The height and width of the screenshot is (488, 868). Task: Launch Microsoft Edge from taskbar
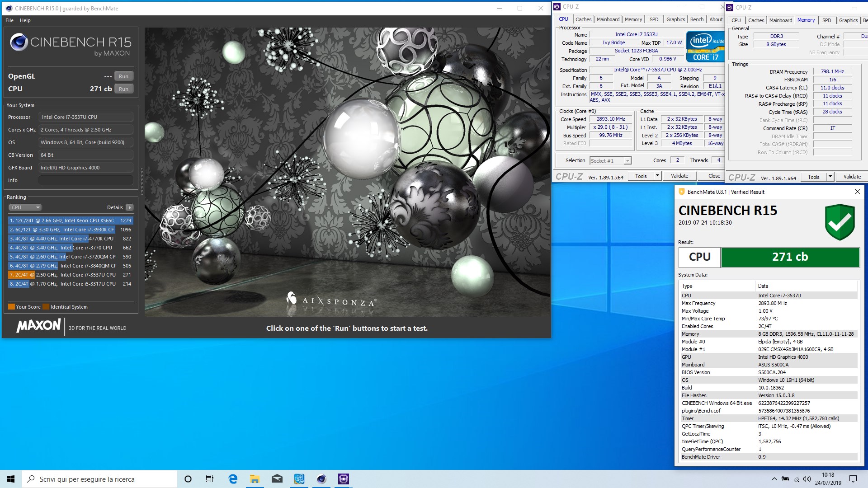point(233,479)
